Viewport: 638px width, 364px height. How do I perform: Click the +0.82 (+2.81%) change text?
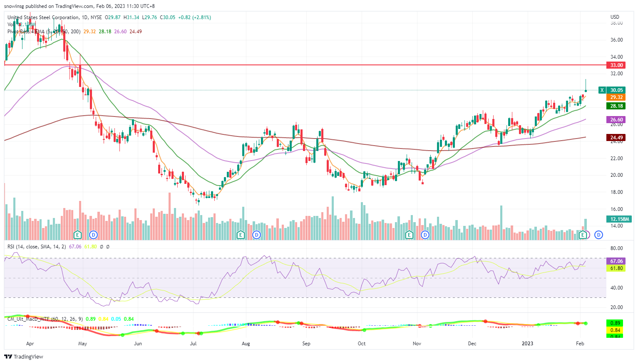coord(194,17)
